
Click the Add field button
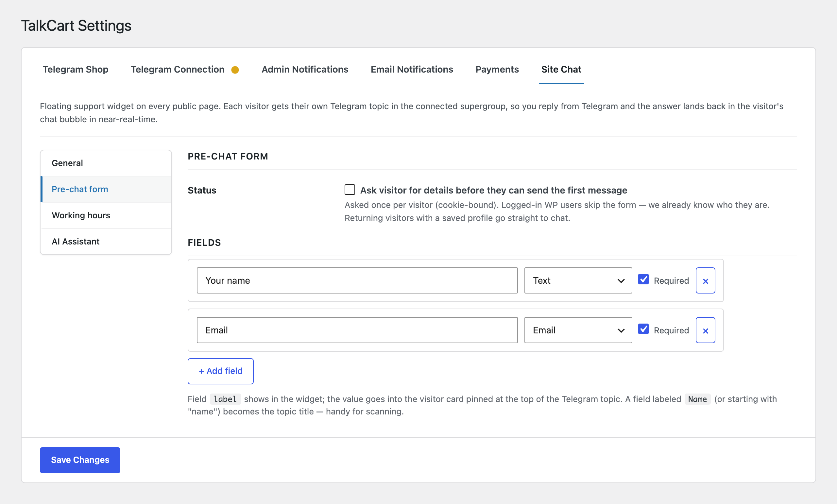pos(220,371)
